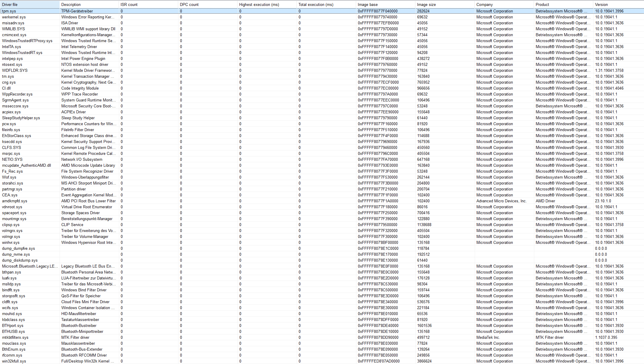Sort list by ISR count column

coord(129,4)
